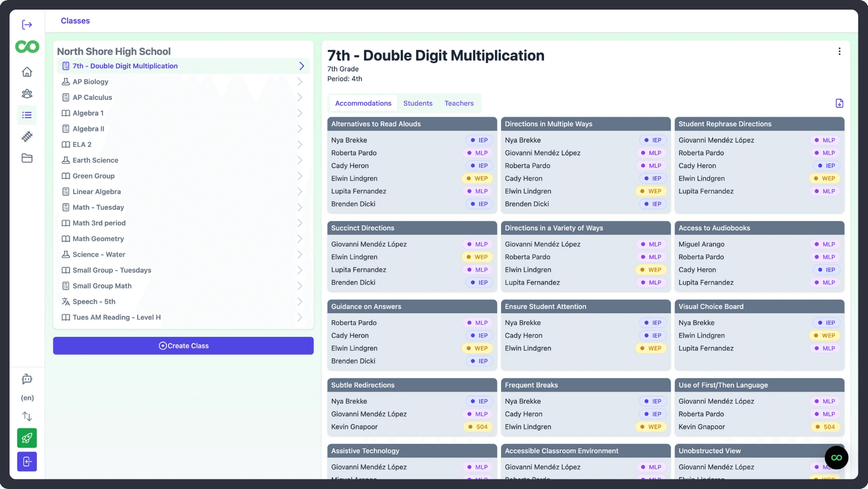The image size is (868, 489).
Task: Switch to the Students tab
Action: tap(418, 103)
